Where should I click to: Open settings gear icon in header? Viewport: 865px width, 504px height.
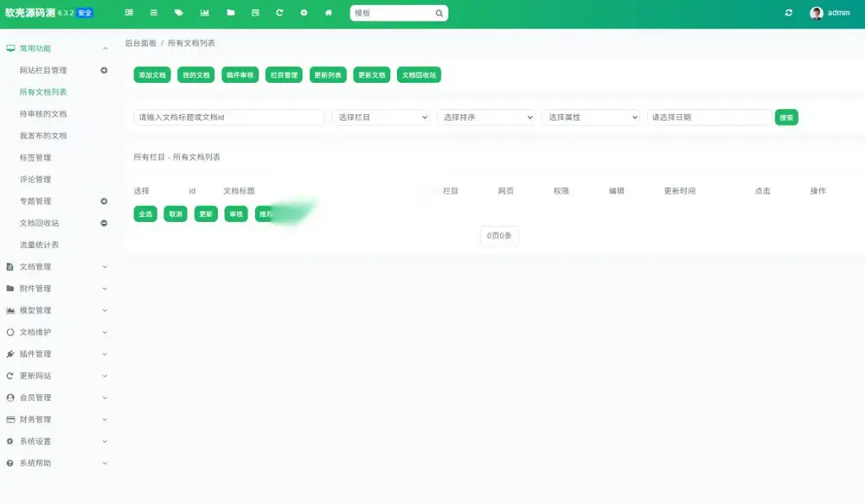point(304,13)
